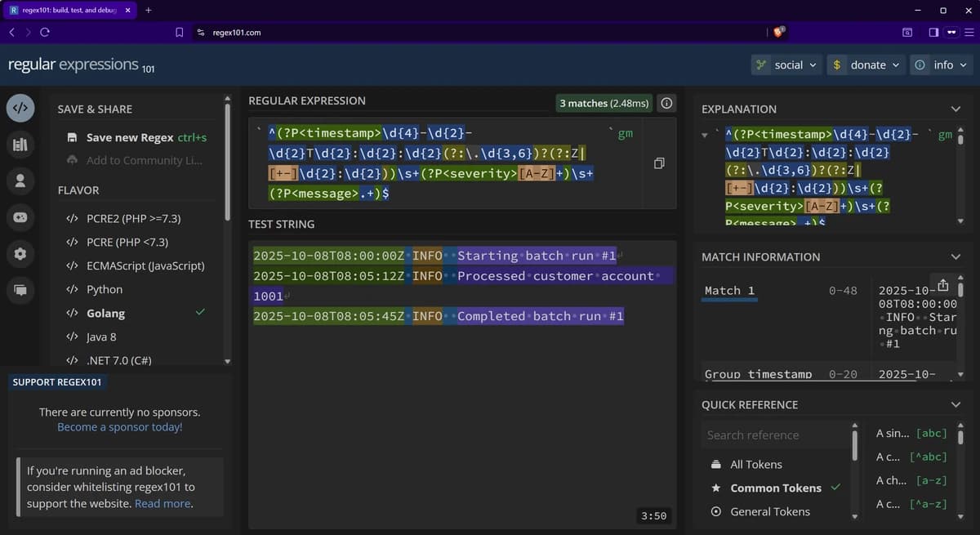Open a new browser tab

coord(148,10)
